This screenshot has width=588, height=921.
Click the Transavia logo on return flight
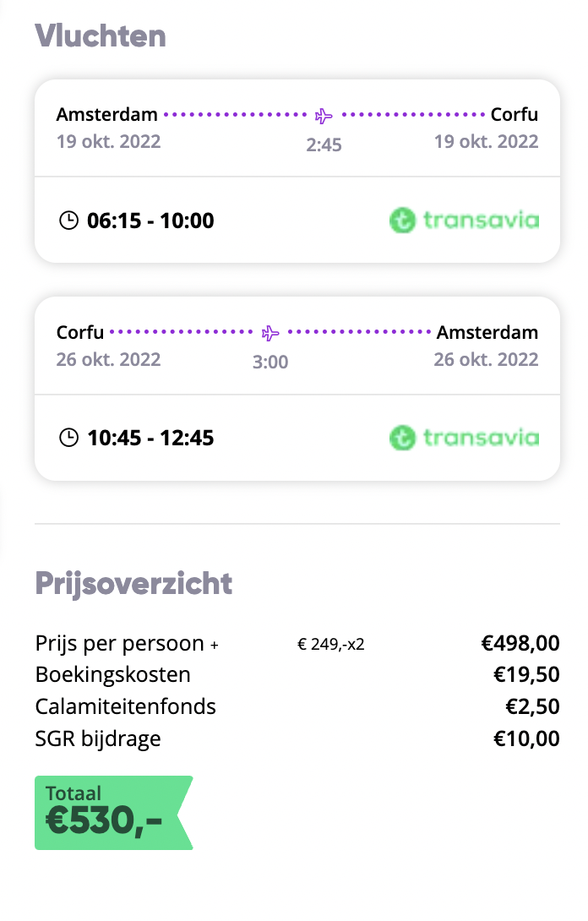(464, 438)
